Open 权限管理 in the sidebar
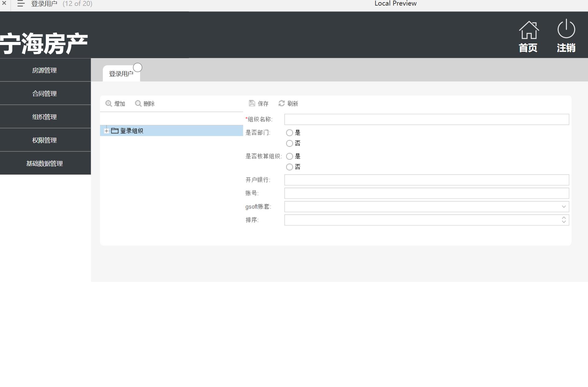 coord(45,140)
